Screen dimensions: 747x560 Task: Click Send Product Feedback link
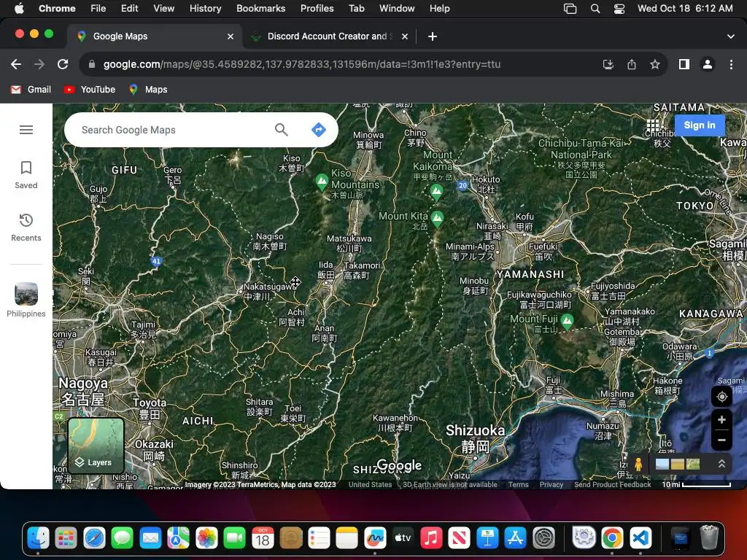pyautogui.click(x=612, y=485)
